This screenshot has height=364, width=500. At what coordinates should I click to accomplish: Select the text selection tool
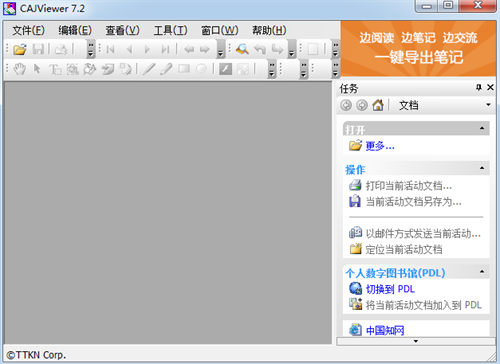pyautogui.click(x=55, y=69)
